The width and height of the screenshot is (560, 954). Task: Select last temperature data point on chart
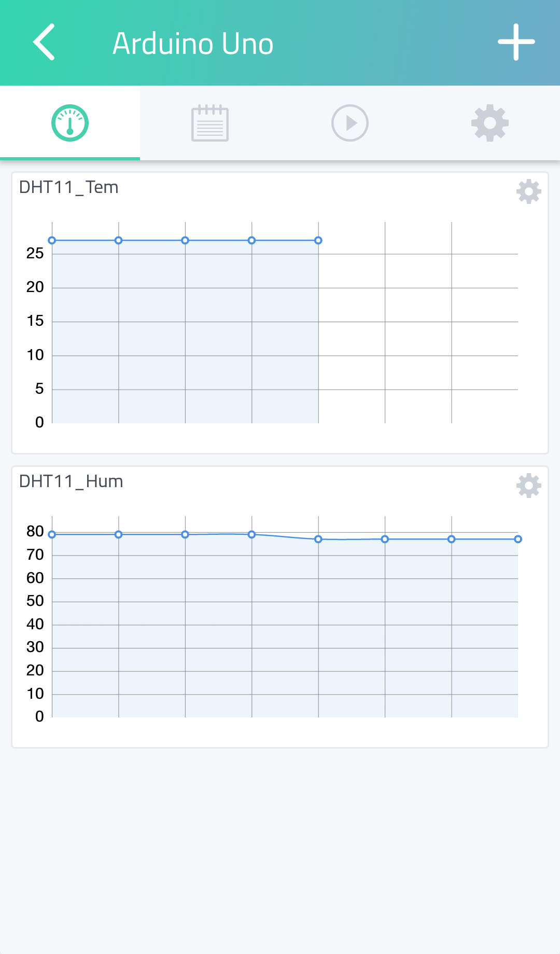pos(318,240)
